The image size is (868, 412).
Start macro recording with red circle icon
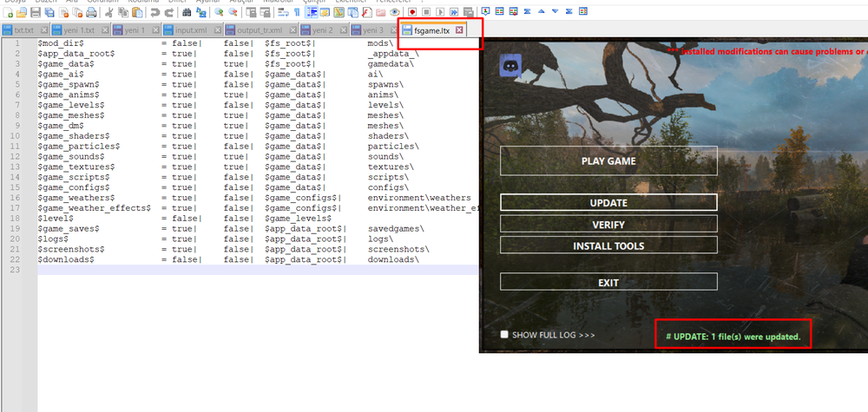point(412,11)
